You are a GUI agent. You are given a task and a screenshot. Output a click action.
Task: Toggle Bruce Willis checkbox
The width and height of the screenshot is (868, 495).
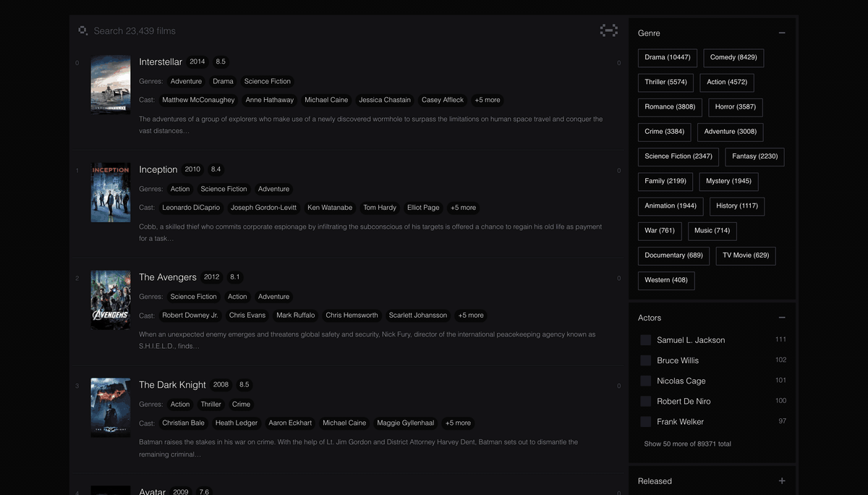tap(646, 360)
